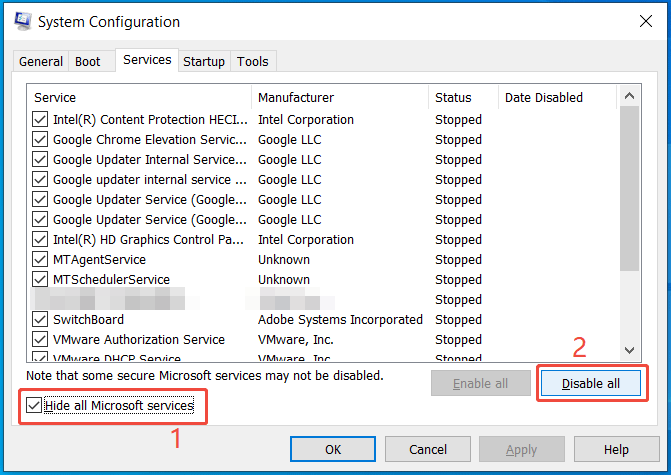Sort by Date Disabled column header
The height and width of the screenshot is (475, 671).
pos(558,98)
